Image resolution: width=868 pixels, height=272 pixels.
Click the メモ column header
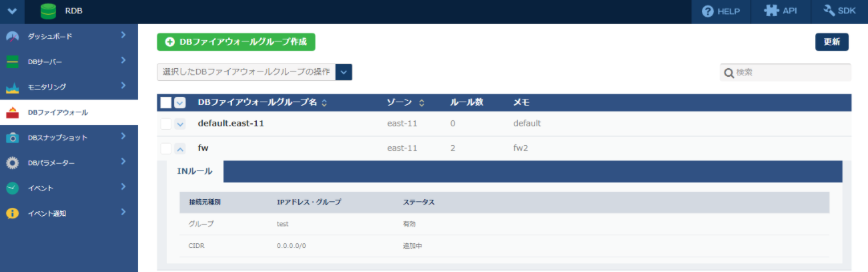[521, 102]
